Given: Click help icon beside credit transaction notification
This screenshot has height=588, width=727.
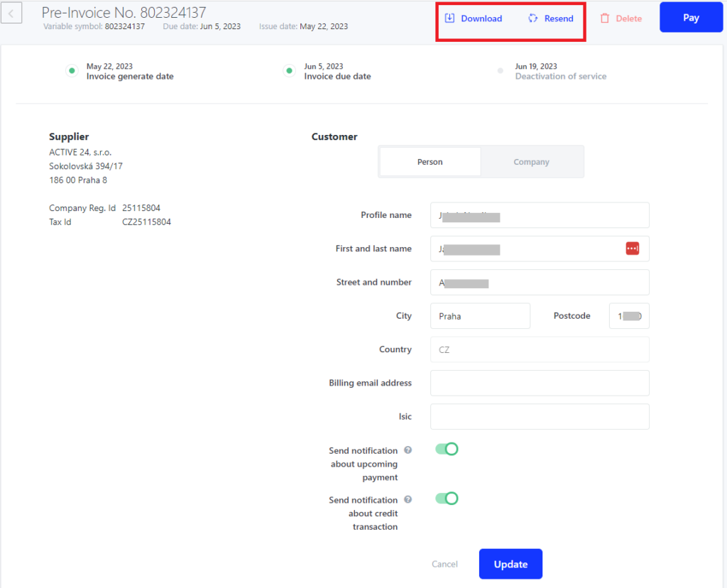Looking at the screenshot, I should [x=408, y=500].
